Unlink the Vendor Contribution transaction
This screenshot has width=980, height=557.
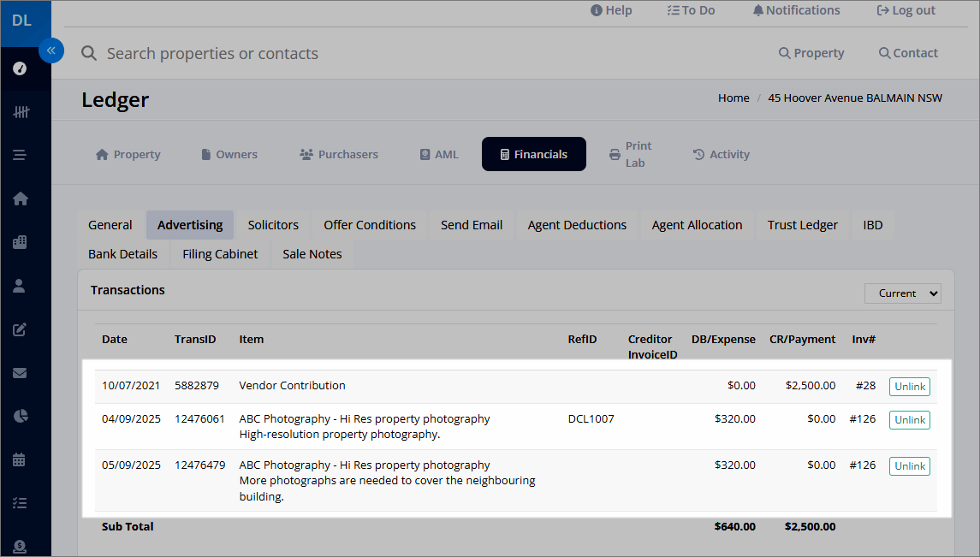tap(909, 387)
